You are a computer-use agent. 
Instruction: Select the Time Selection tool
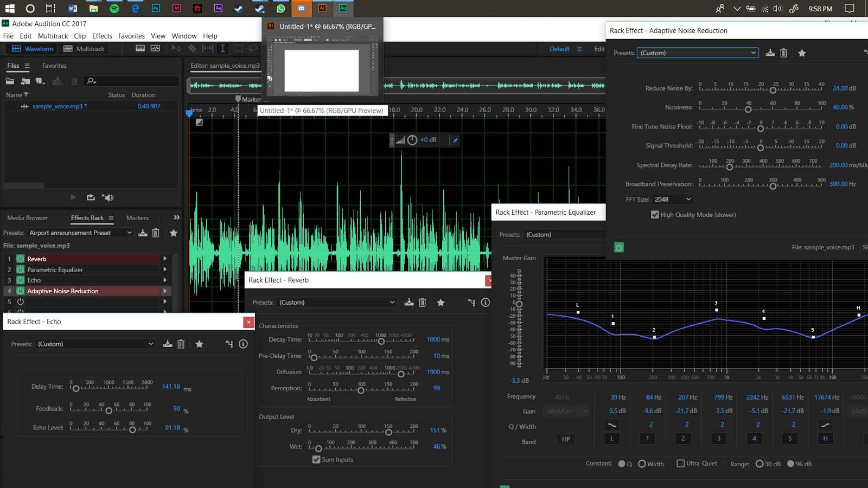coord(223,48)
